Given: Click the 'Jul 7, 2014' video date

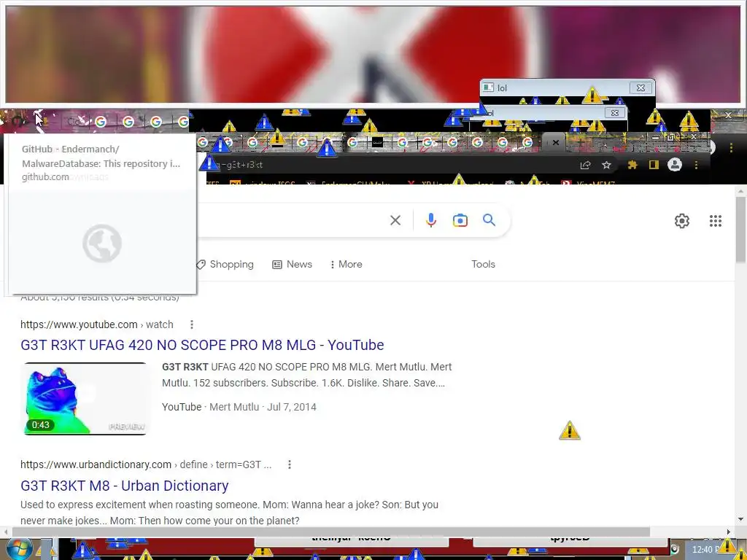Looking at the screenshot, I should [x=292, y=407].
